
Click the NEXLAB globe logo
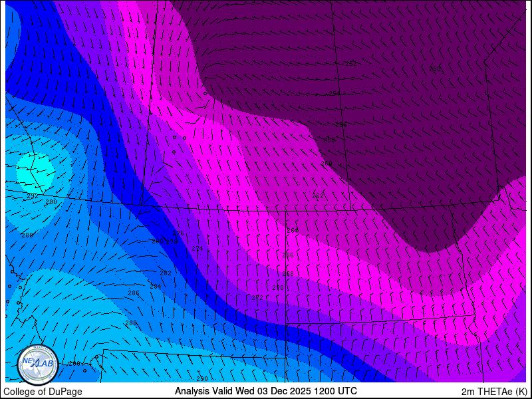pyautogui.click(x=38, y=364)
